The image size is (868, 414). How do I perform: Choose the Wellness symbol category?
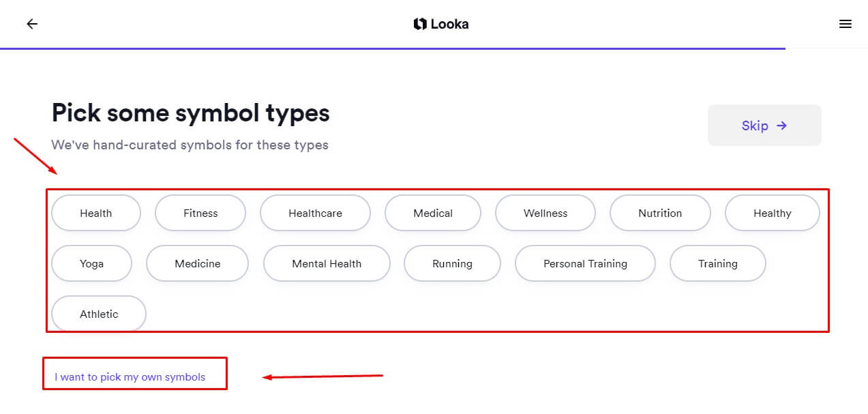(545, 213)
